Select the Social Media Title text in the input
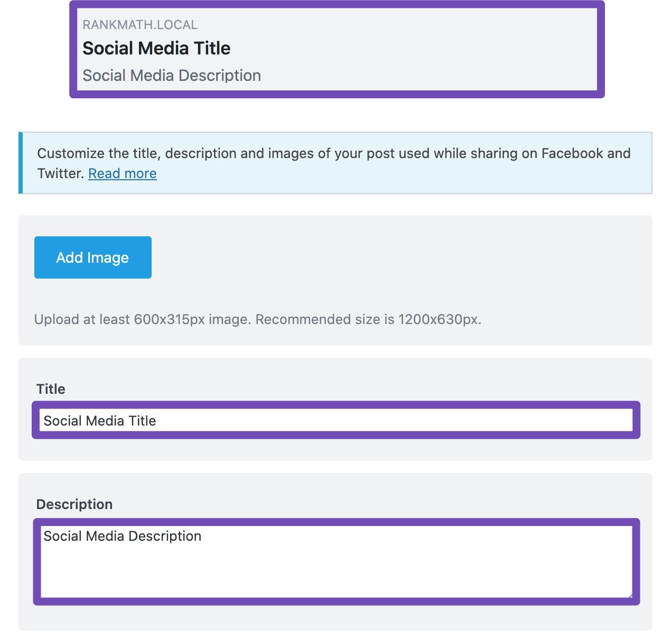Viewport: 672px width, 637px height. click(x=100, y=421)
